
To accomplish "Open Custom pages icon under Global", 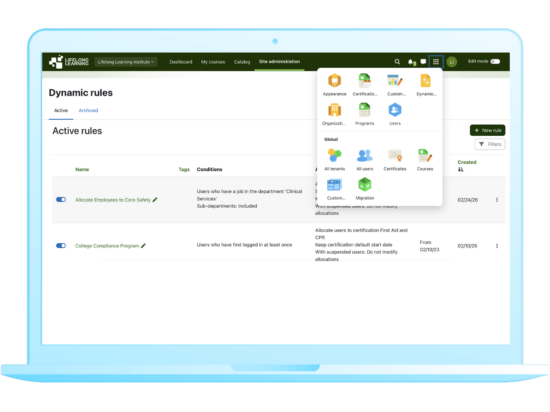I will coord(334,185).
